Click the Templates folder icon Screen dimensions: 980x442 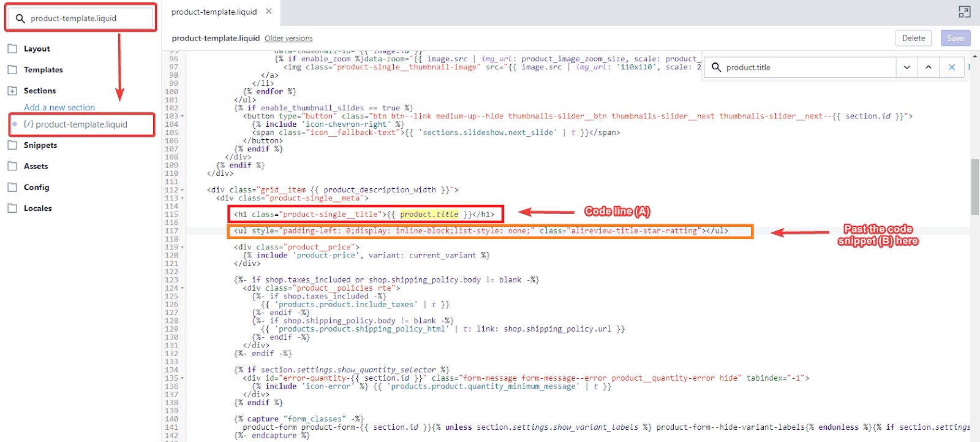click(x=12, y=69)
